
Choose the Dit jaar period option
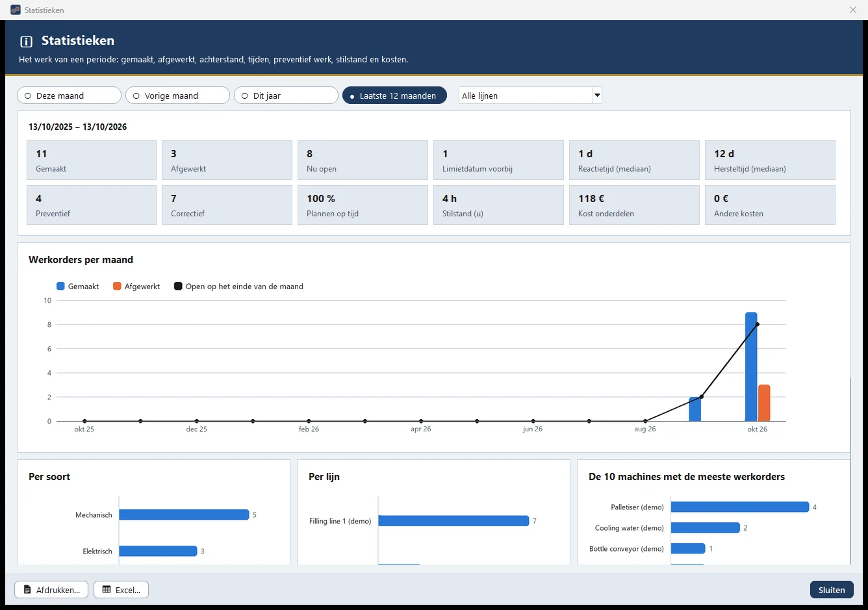(x=286, y=95)
